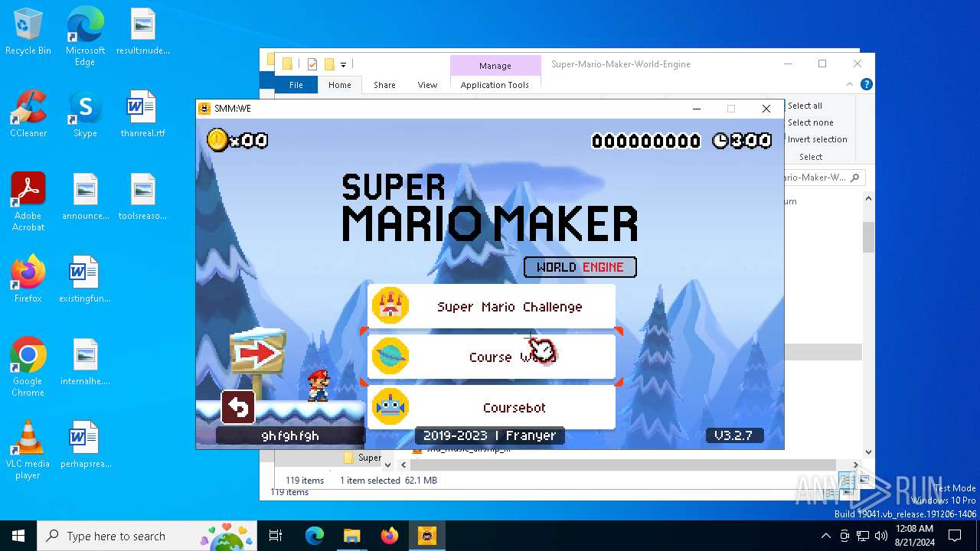The height and width of the screenshot is (551, 980).
Task: Click the volume speaker tray icon
Action: pos(881,536)
